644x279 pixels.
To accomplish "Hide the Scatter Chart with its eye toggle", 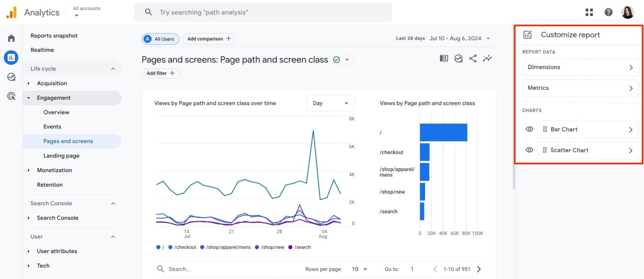I will coord(529,150).
